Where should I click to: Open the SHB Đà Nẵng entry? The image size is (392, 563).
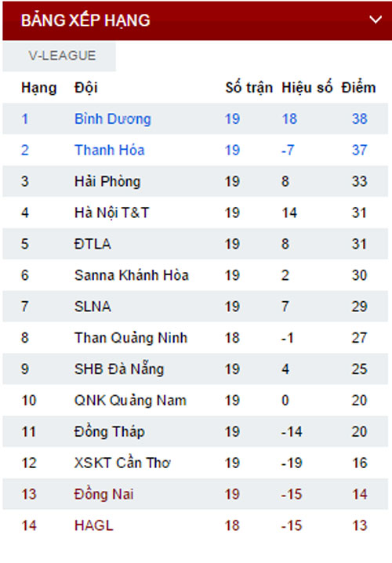coord(119,369)
